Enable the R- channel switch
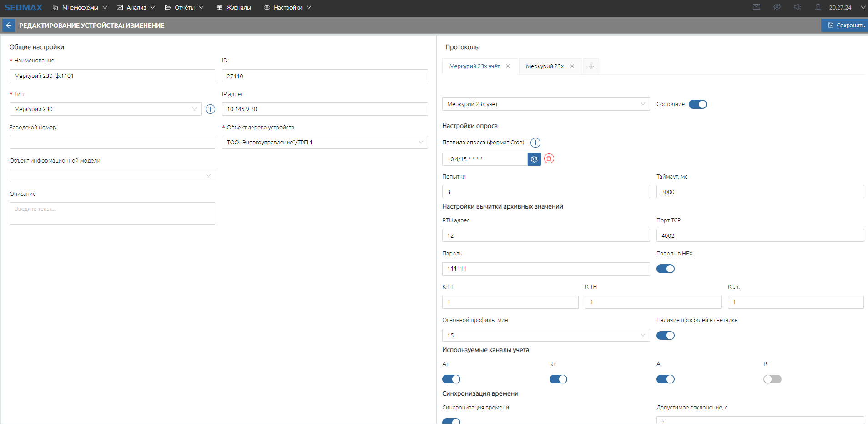Viewport: 868px width, 424px height. (772, 379)
